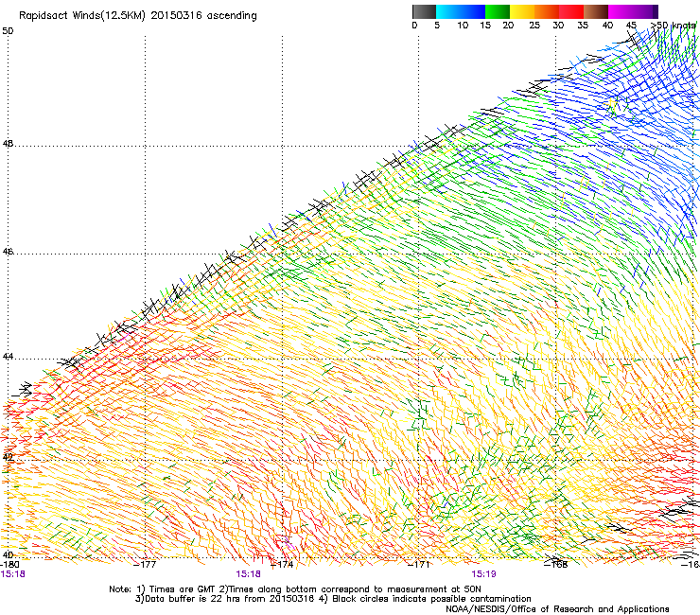
Task: Click the 'NOAA/NESDIS/Office of Research and Applications' credit
Action: (557, 609)
